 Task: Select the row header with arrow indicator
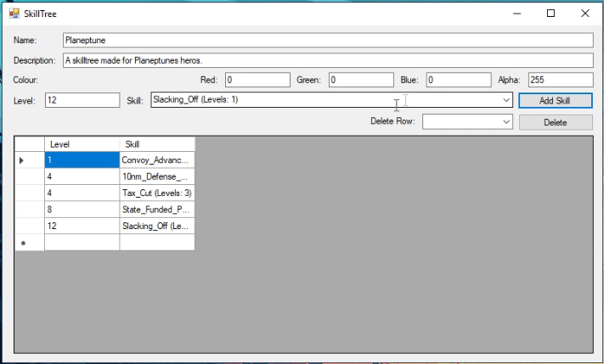click(x=30, y=160)
